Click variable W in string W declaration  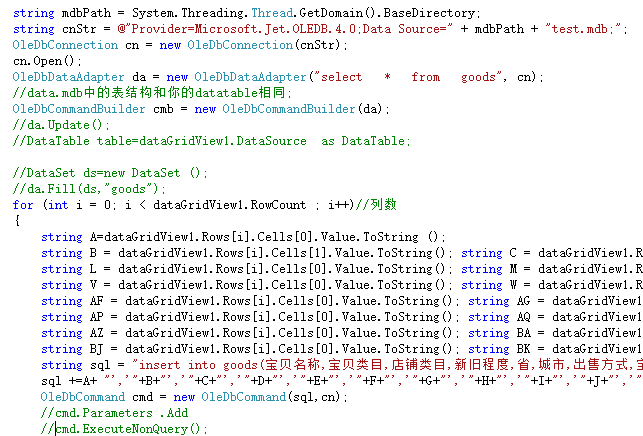point(513,285)
